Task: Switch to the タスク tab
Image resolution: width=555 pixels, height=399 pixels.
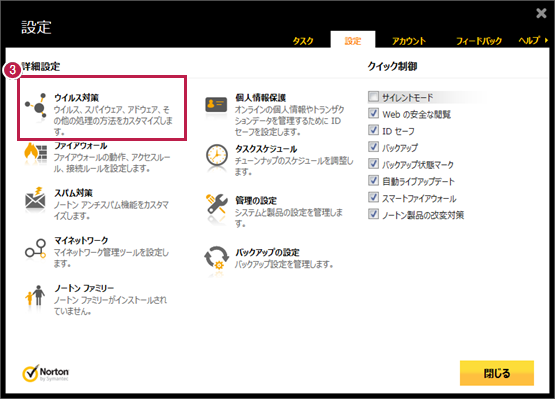Action: pyautogui.click(x=303, y=41)
